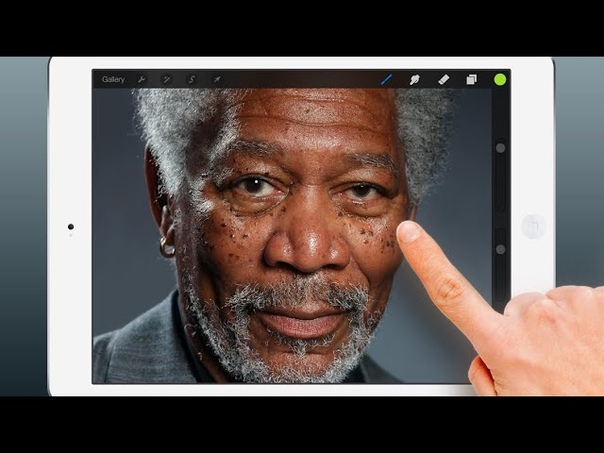Click the upper brush size slider handle
604x453 pixels.
(x=500, y=147)
